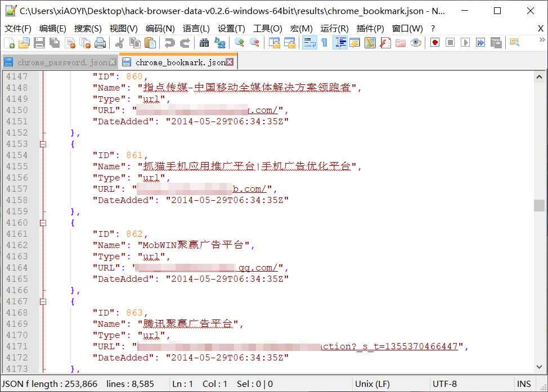This screenshot has width=548, height=392.
Task: Open Find with binoculars icon
Action: pos(204,43)
